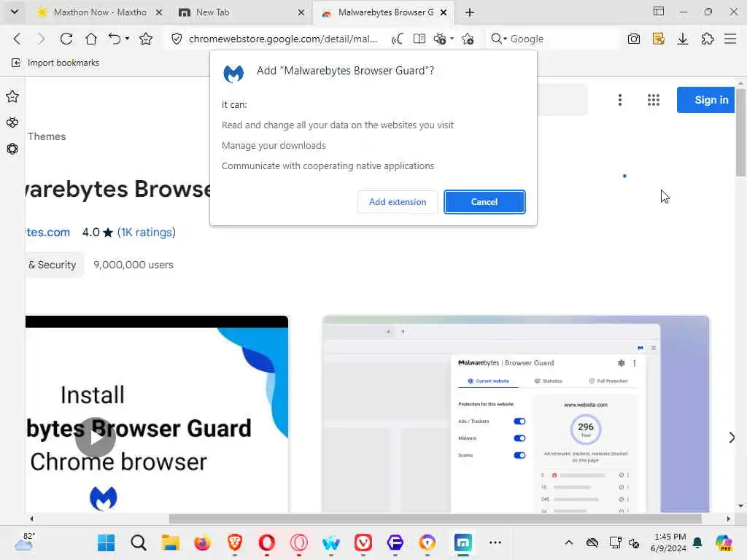
Task: Open a new tab with the plus button
Action: [x=470, y=12]
